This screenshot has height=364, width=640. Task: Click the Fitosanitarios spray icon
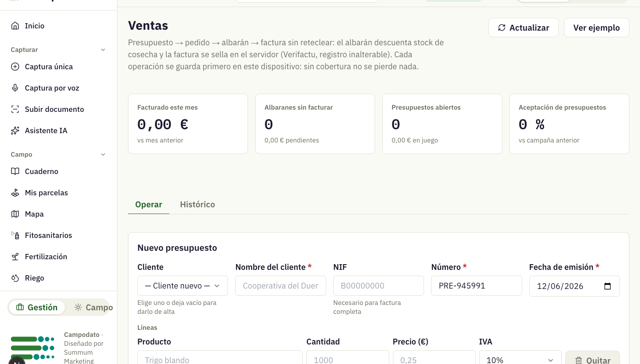[15, 235]
